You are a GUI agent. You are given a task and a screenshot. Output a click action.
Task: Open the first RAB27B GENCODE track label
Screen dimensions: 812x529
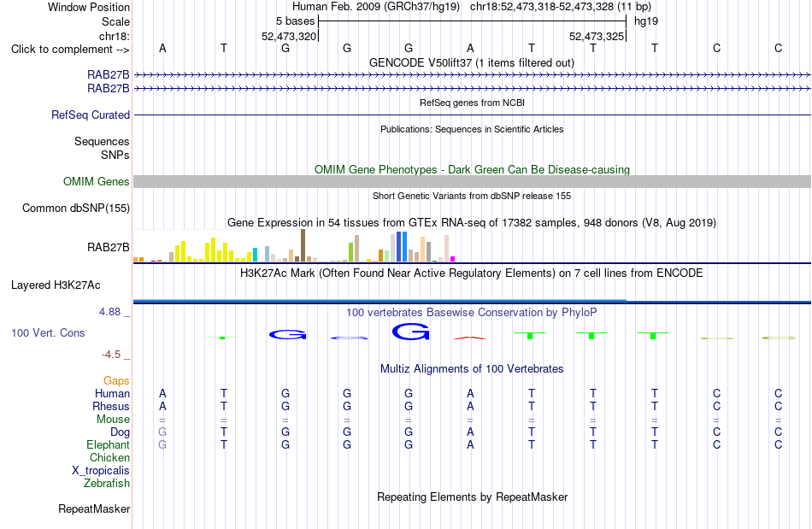109,75
